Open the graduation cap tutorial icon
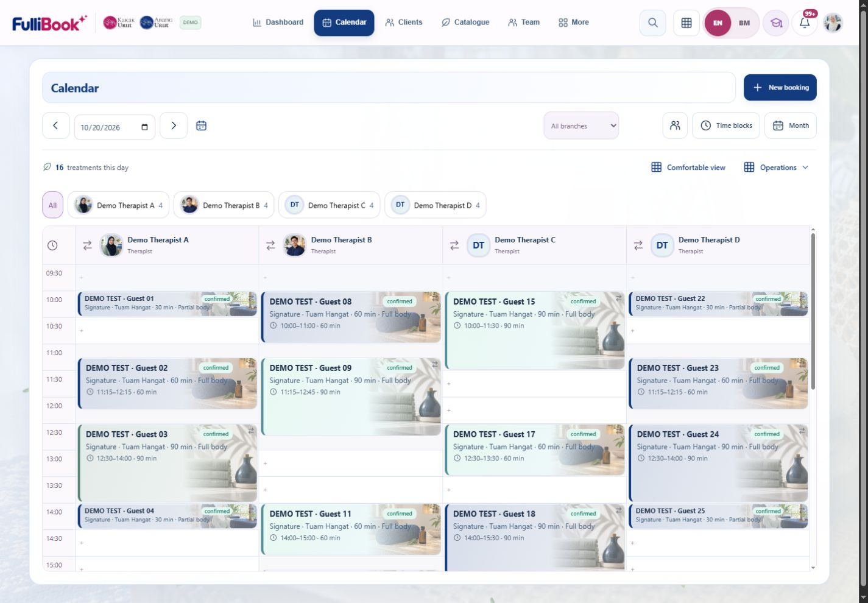Image resolution: width=868 pixels, height=603 pixels. tap(776, 23)
